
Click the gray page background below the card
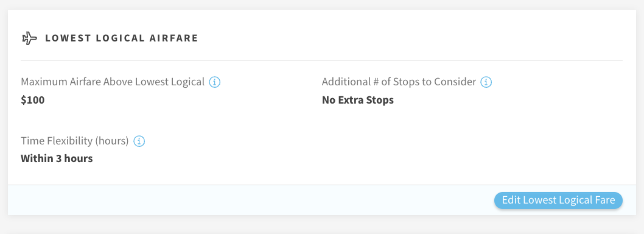click(x=322, y=225)
